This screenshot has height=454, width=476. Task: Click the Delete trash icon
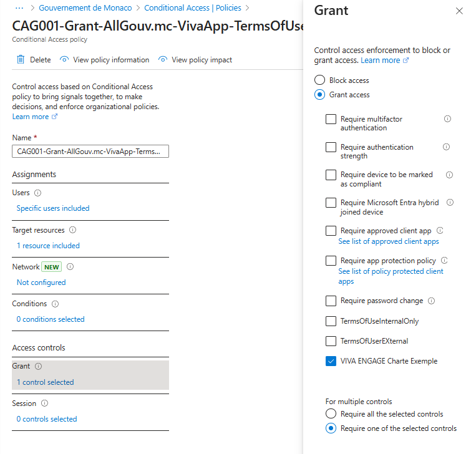[x=21, y=60]
